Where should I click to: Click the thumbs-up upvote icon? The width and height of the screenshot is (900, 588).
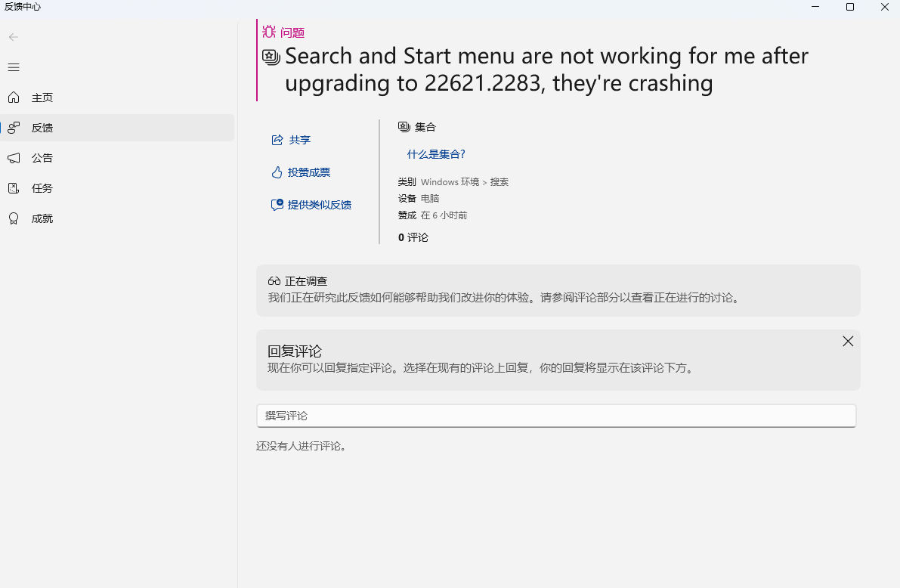pyautogui.click(x=277, y=172)
